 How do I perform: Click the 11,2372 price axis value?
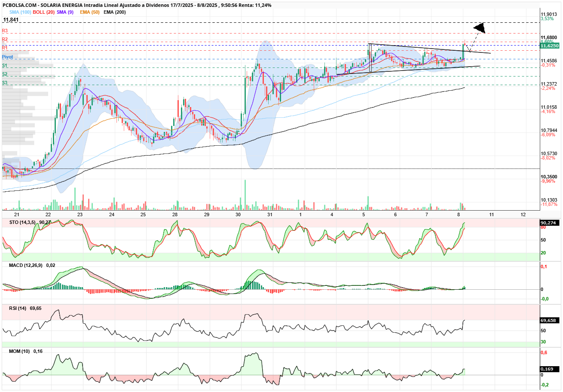pos(549,84)
